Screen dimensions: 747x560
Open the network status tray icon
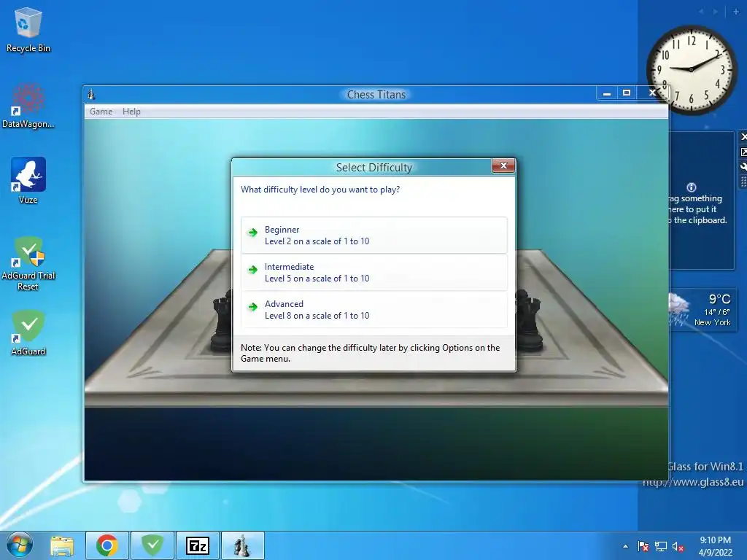(x=661, y=546)
